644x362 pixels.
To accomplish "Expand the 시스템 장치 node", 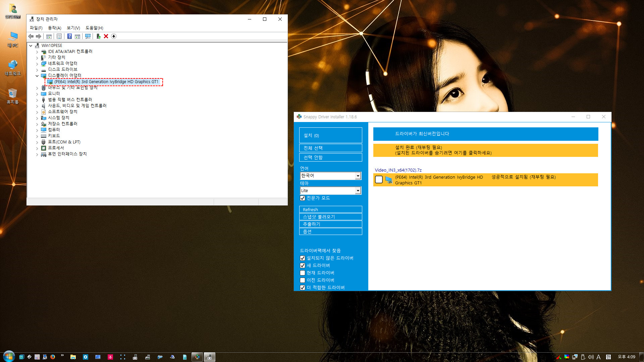I will pyautogui.click(x=37, y=118).
